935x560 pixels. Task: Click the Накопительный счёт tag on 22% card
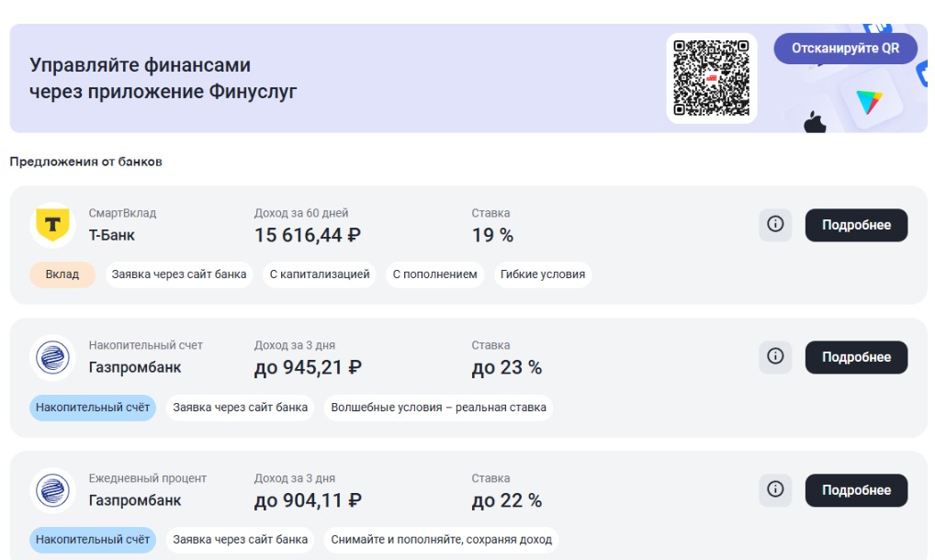tap(93, 540)
